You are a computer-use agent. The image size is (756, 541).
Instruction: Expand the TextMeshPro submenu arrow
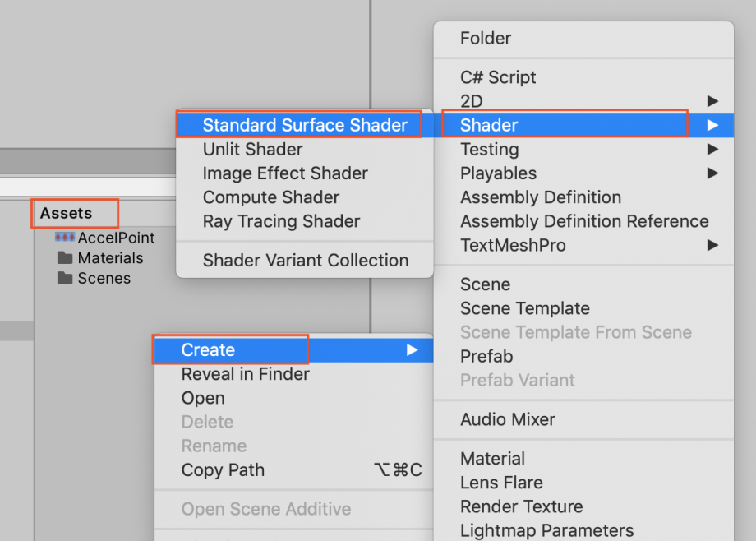712,245
